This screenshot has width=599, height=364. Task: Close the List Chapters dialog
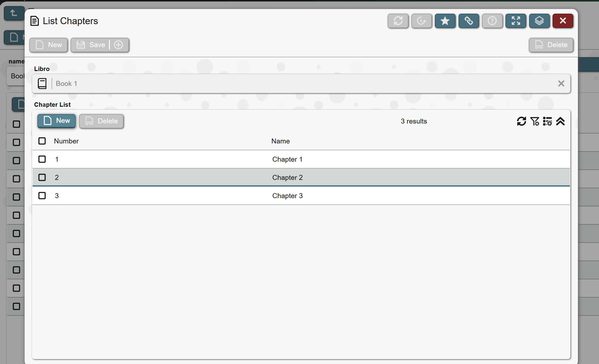point(563,21)
